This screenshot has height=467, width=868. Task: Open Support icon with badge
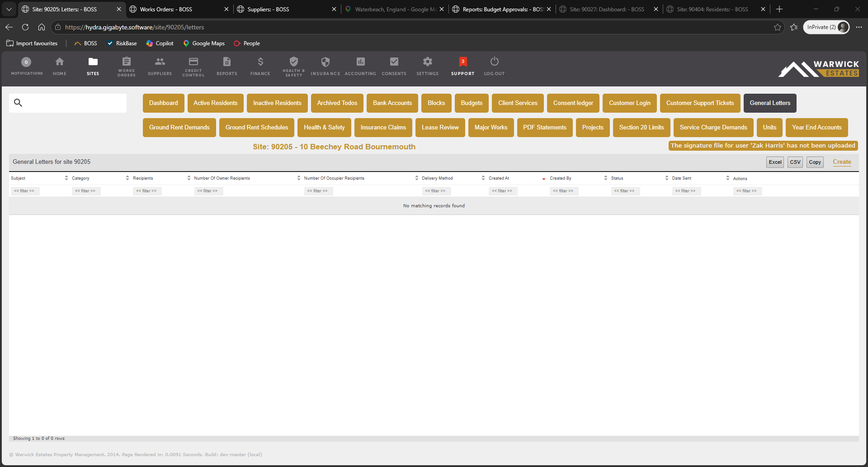click(x=463, y=62)
